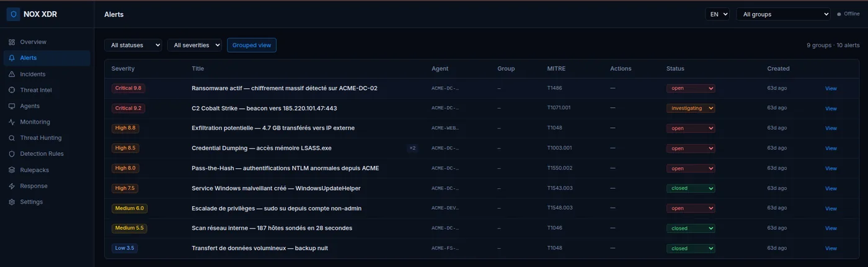Open the All statuses filter dropdown
The width and height of the screenshot is (868, 267).
tap(133, 45)
